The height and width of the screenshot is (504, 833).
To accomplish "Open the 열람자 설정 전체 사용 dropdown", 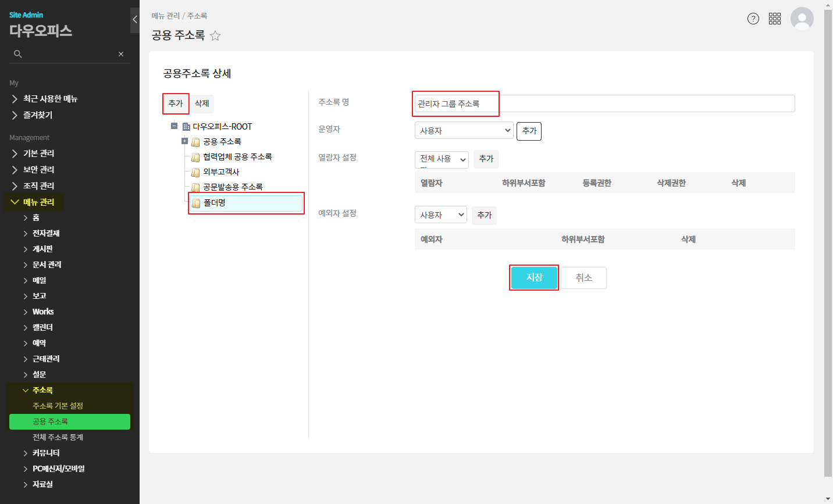I will [x=442, y=159].
